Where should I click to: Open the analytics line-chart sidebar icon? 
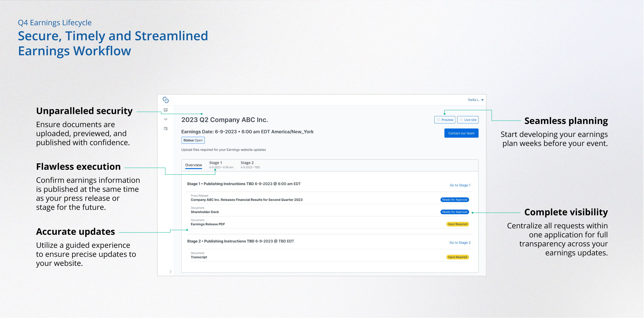[x=165, y=119]
